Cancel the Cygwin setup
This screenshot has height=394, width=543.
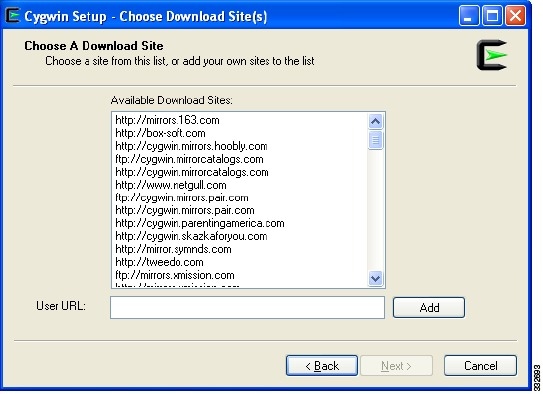(481, 366)
